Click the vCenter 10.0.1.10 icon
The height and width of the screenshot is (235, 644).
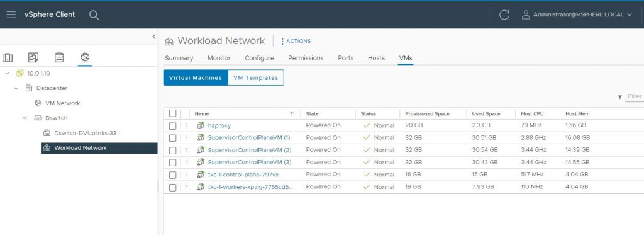[x=19, y=73]
